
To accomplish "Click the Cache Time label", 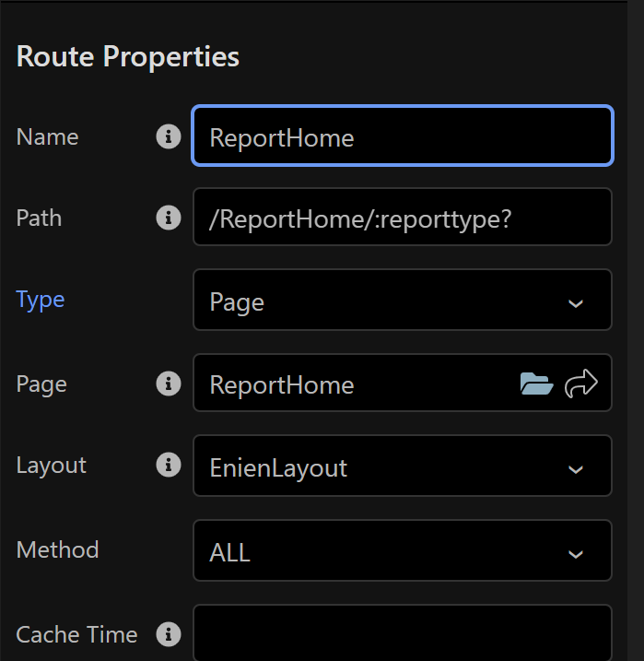I will coord(76,634).
